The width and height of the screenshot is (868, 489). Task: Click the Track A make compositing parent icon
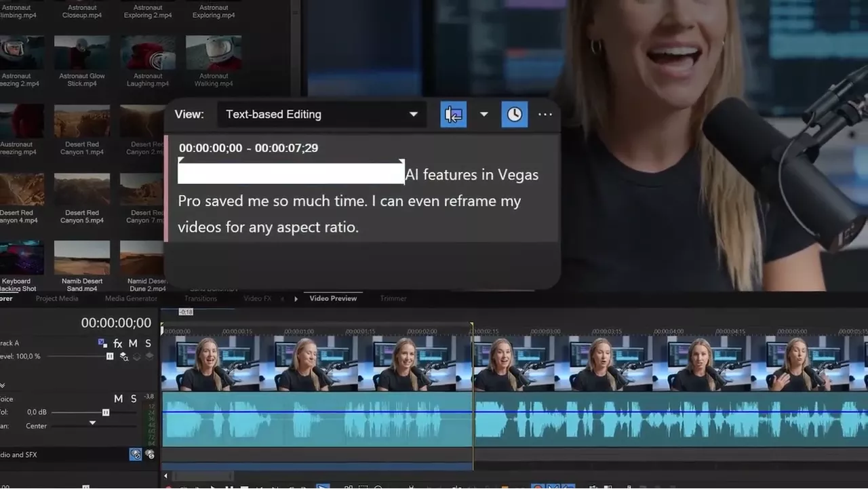point(137,356)
